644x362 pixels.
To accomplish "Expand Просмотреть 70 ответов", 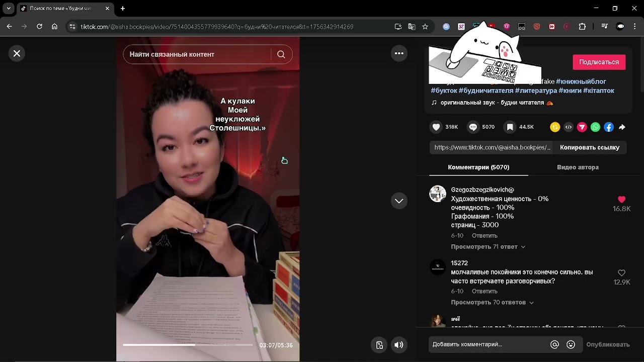I will tap(492, 302).
